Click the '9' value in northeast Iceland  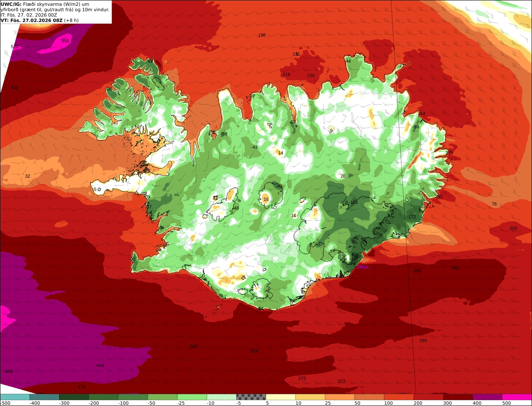(x=331, y=131)
